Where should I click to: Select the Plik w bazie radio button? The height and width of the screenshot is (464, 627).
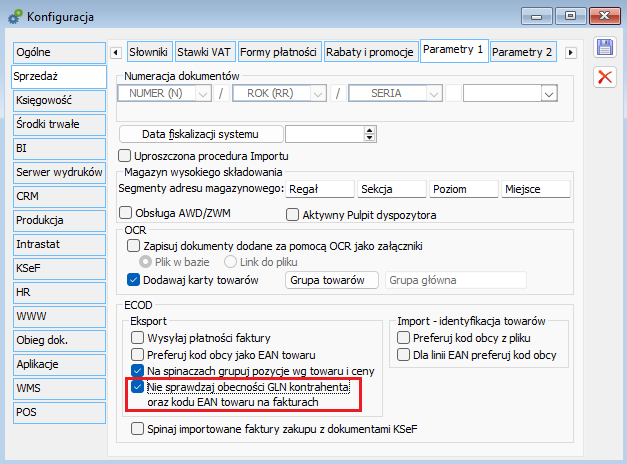coord(145,262)
